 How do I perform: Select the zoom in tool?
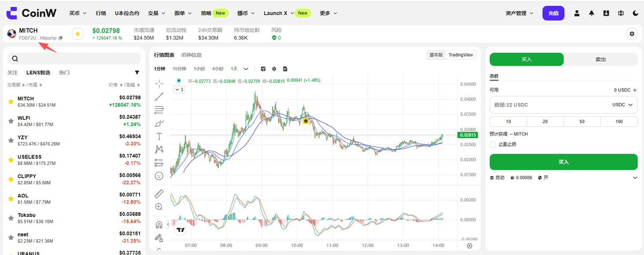(159, 207)
